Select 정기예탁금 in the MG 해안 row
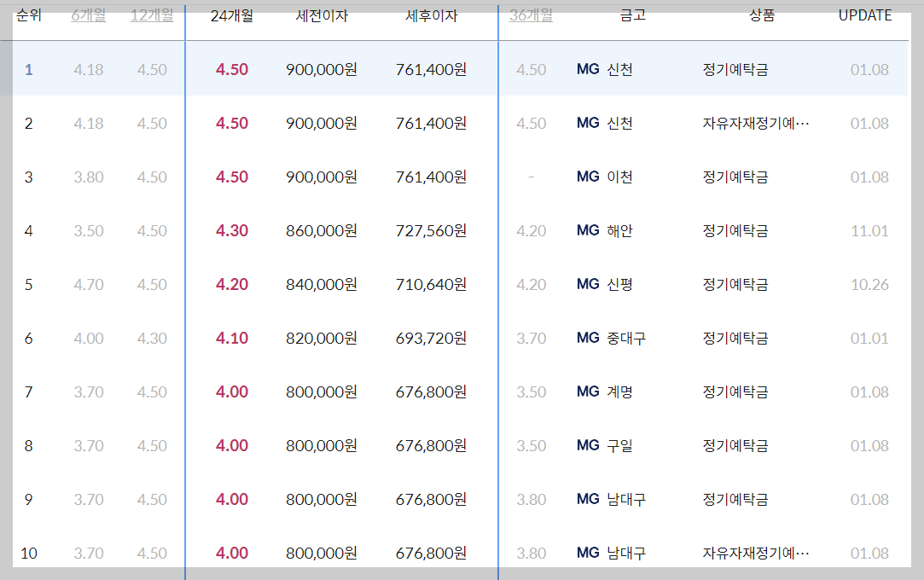Viewport: 924px width, 580px height. (735, 230)
